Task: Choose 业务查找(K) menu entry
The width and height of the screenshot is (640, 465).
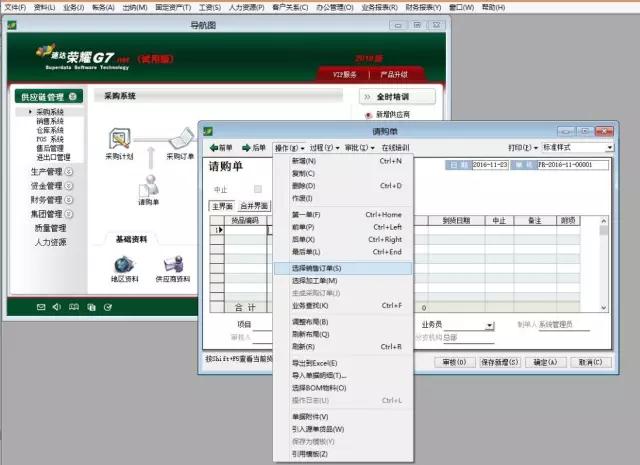Action: [x=343, y=305]
